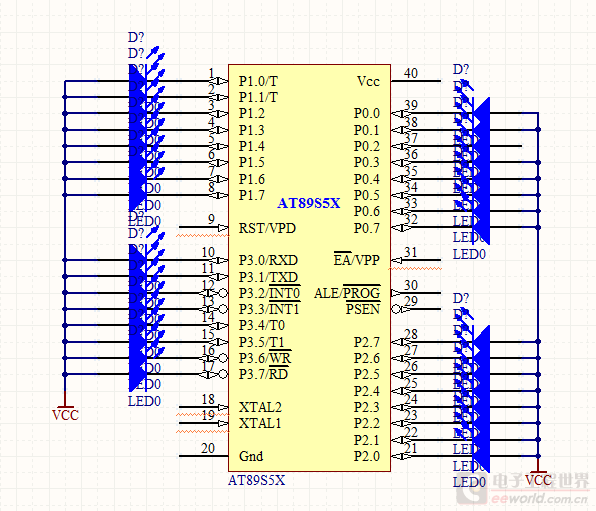Select the P1.0/T pin label

pos(258,81)
